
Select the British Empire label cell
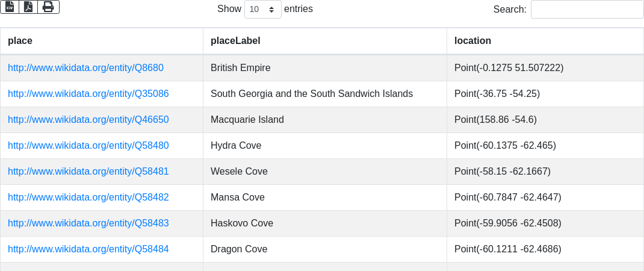325,68
